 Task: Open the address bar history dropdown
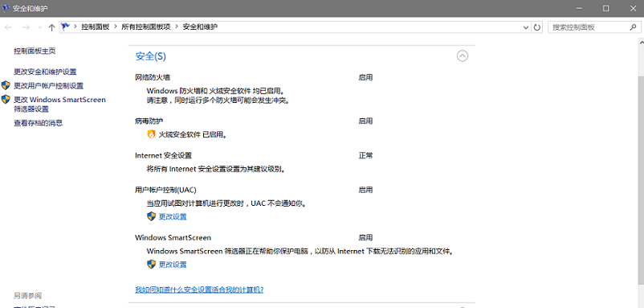click(x=526, y=27)
